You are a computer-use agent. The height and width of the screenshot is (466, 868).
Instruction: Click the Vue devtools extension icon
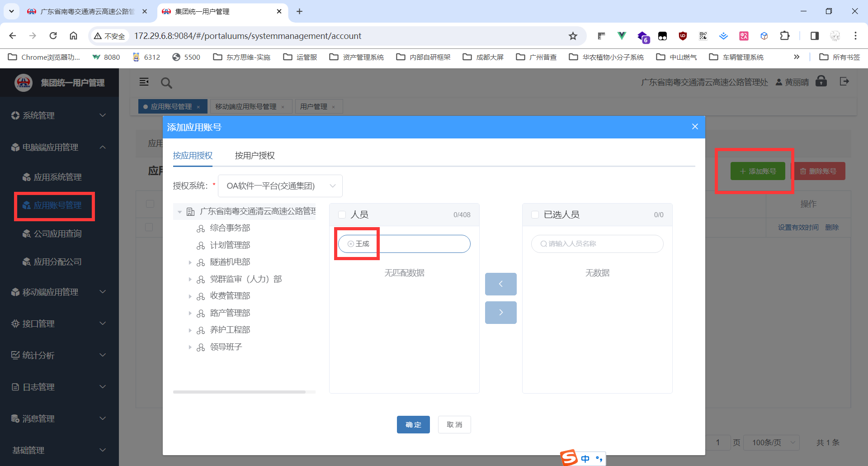(x=622, y=36)
